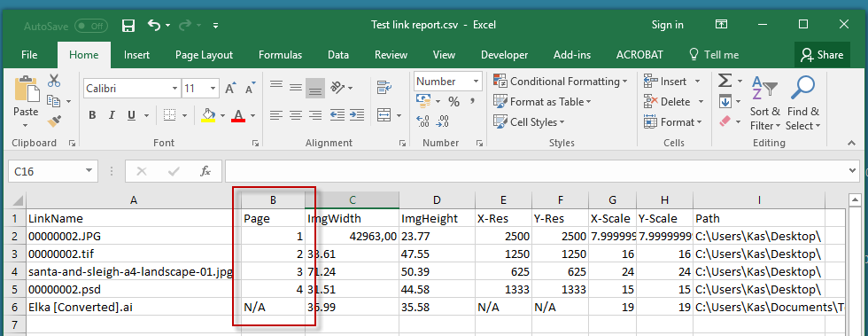
Task: Select the column B header
Action: (274, 200)
